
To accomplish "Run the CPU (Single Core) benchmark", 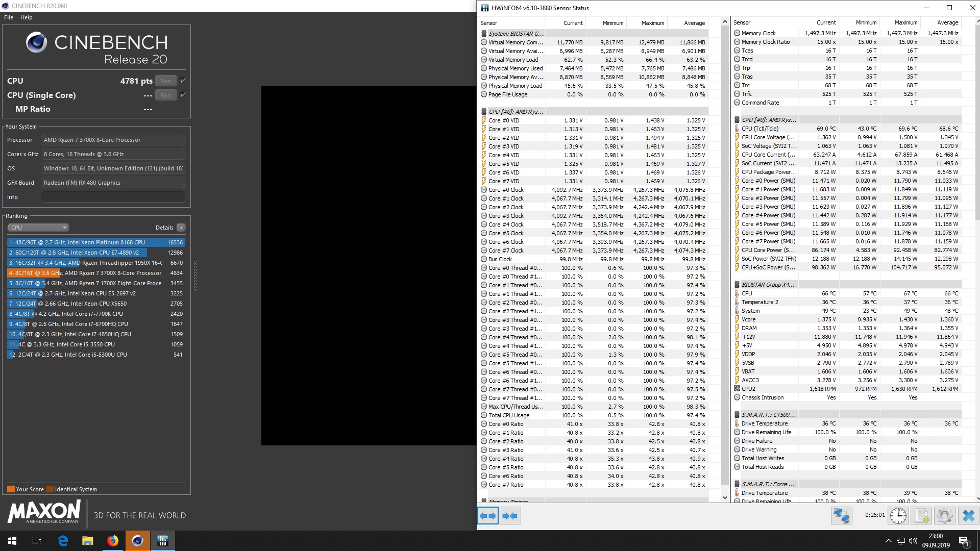I will pos(166,95).
